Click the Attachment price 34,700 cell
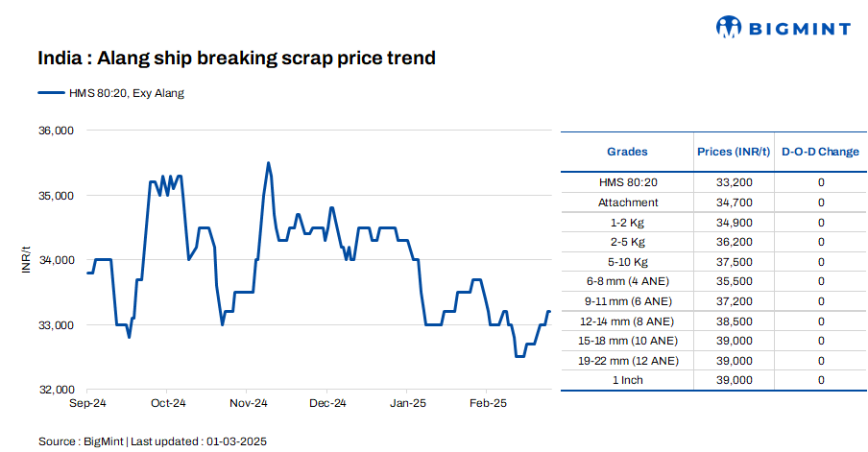Image resolution: width=868 pixels, height=452 pixels. [x=733, y=202]
